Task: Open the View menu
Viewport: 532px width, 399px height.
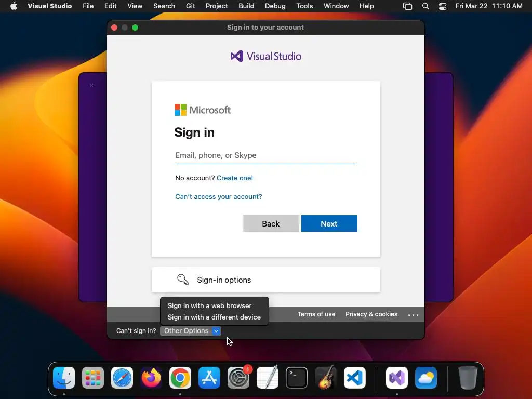Action: click(x=135, y=6)
